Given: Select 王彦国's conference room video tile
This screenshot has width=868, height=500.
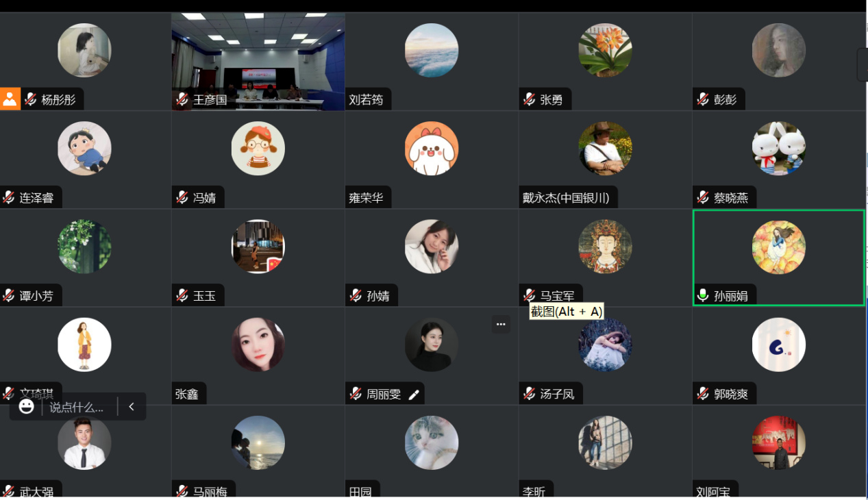Looking at the screenshot, I should (258, 62).
